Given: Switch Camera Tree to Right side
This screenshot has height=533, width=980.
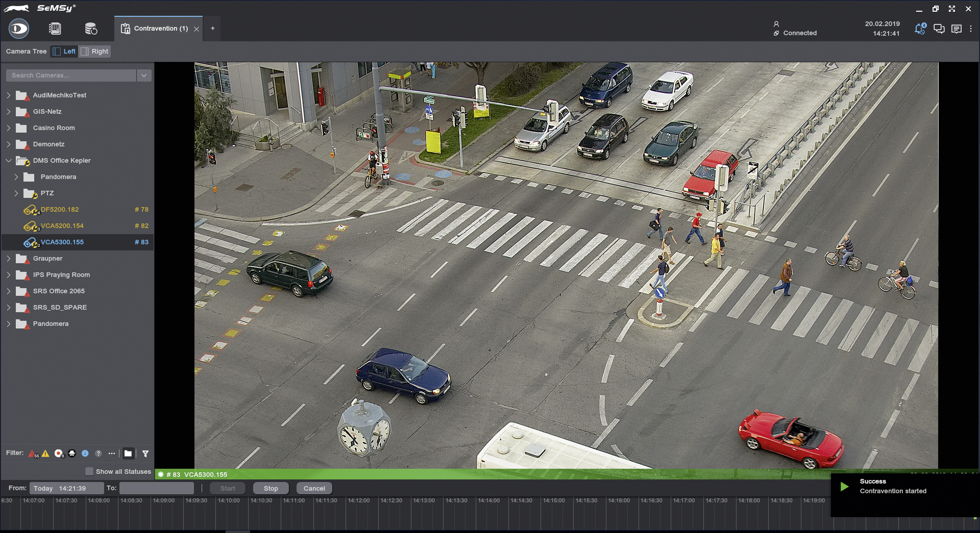Looking at the screenshot, I should click(95, 52).
